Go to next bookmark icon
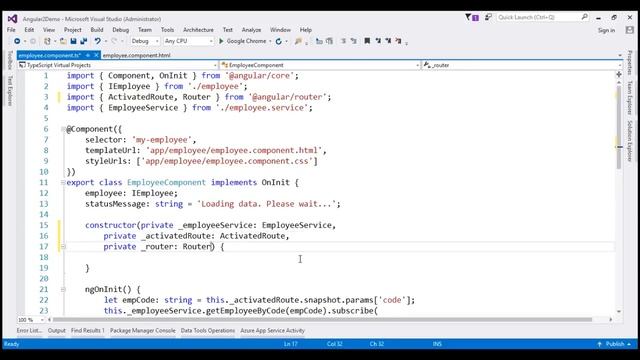 388,41
